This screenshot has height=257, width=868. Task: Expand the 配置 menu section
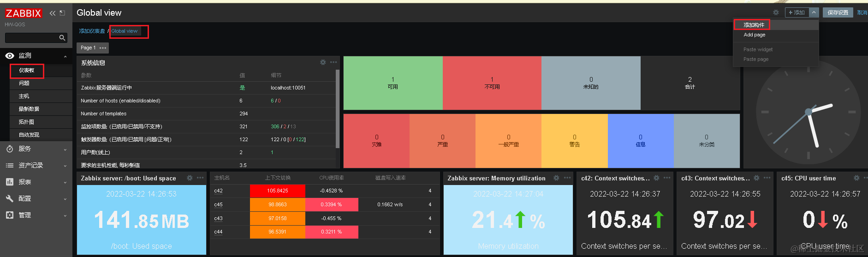click(x=65, y=199)
